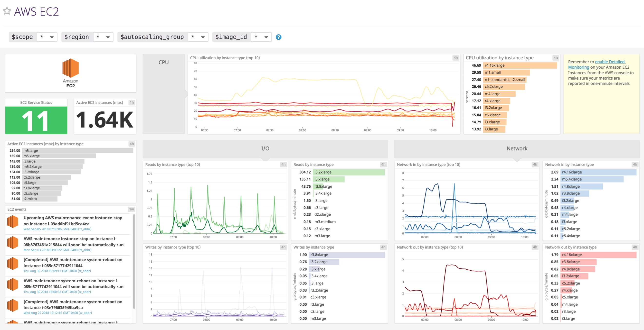Click the 1h badge on Active EC2 instances widget
This screenshot has width=644, height=330.
point(132,102)
